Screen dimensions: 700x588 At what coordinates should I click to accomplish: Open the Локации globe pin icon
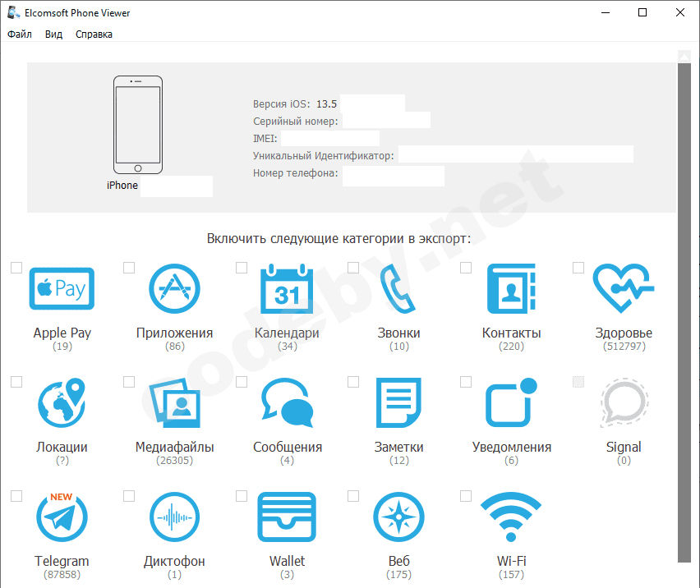[62, 402]
